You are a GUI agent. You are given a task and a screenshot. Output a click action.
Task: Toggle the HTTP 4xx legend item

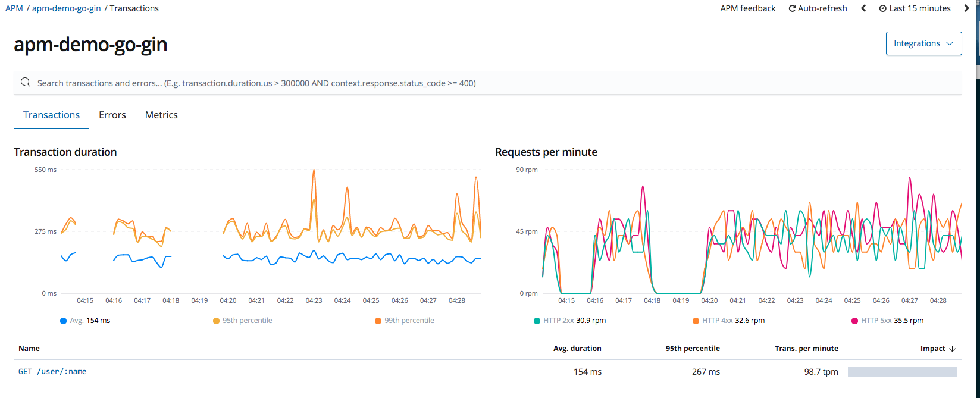tap(728, 321)
